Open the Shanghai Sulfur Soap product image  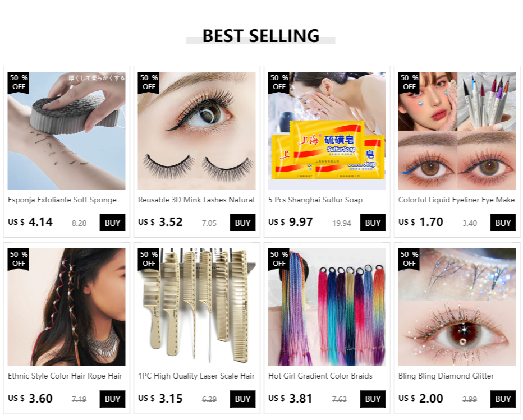point(327,131)
